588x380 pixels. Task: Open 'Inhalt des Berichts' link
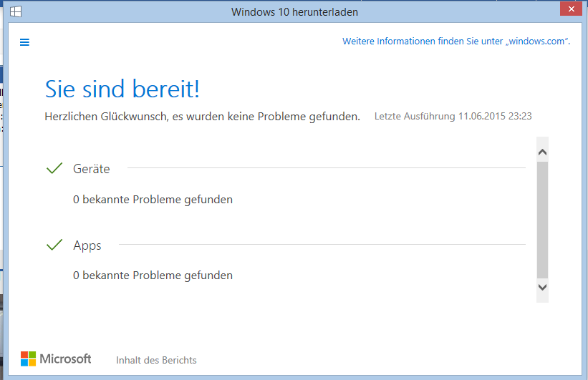click(156, 360)
